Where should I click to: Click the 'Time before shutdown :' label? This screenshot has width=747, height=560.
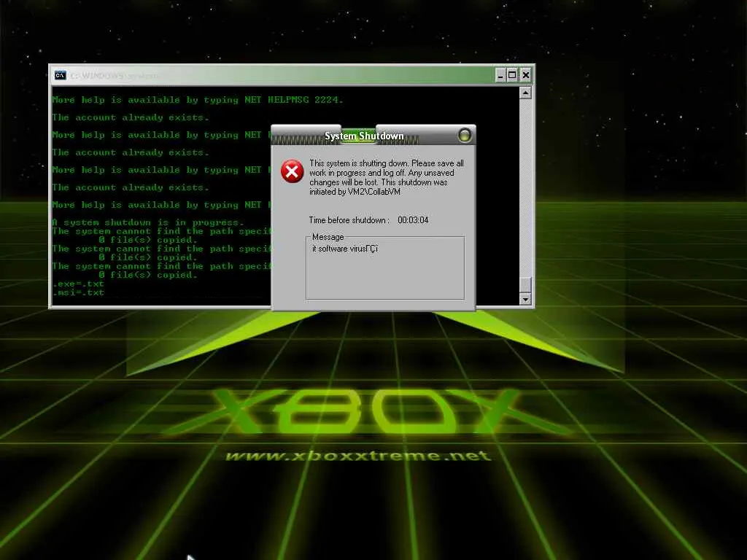coord(349,220)
